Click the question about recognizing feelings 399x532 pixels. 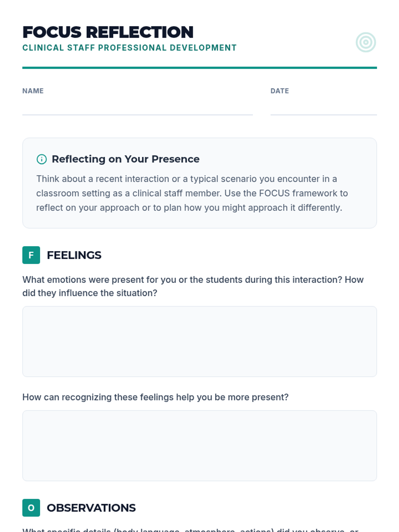[x=155, y=397]
